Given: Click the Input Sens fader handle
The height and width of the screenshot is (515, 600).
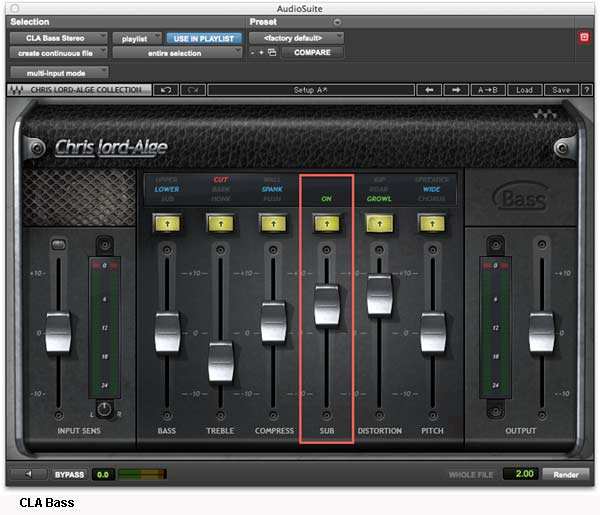Looking at the screenshot, I should pos(59,332).
